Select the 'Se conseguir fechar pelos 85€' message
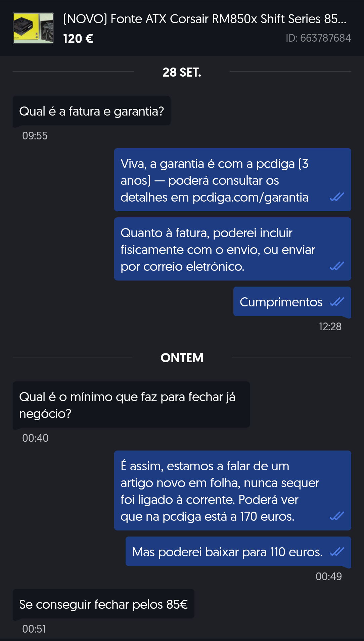Viewport: 364px width, 641px height. [103, 604]
